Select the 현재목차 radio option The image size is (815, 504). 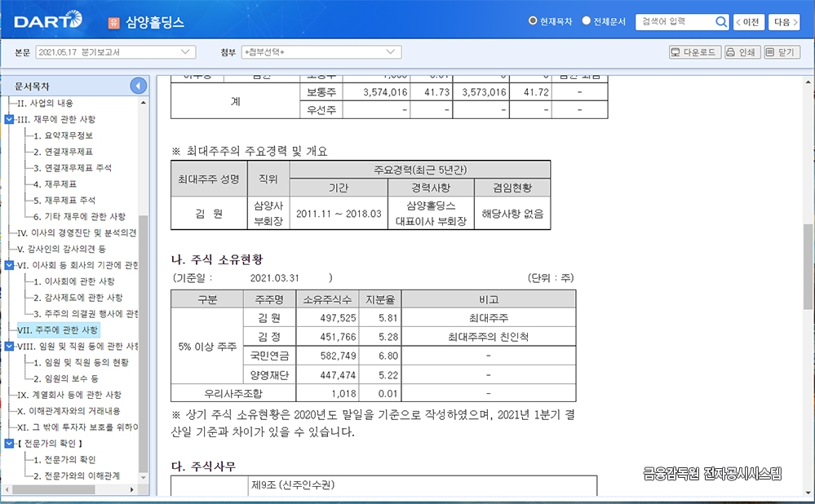[x=533, y=20]
